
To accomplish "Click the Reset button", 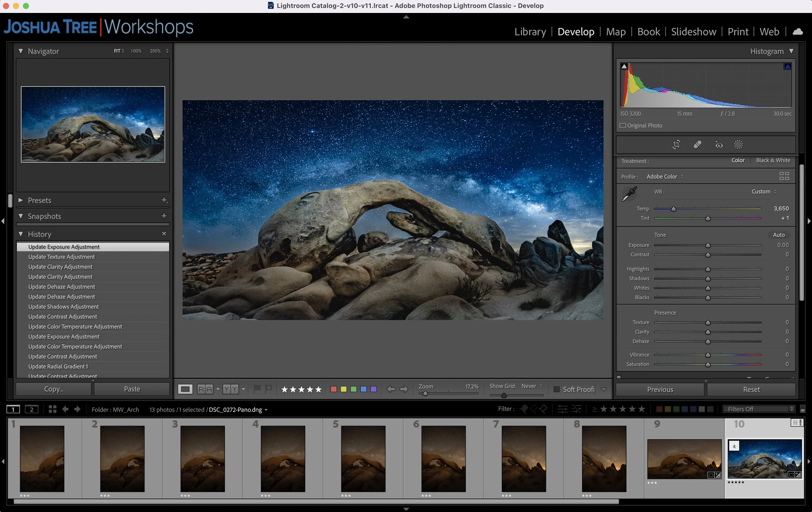I will [751, 389].
